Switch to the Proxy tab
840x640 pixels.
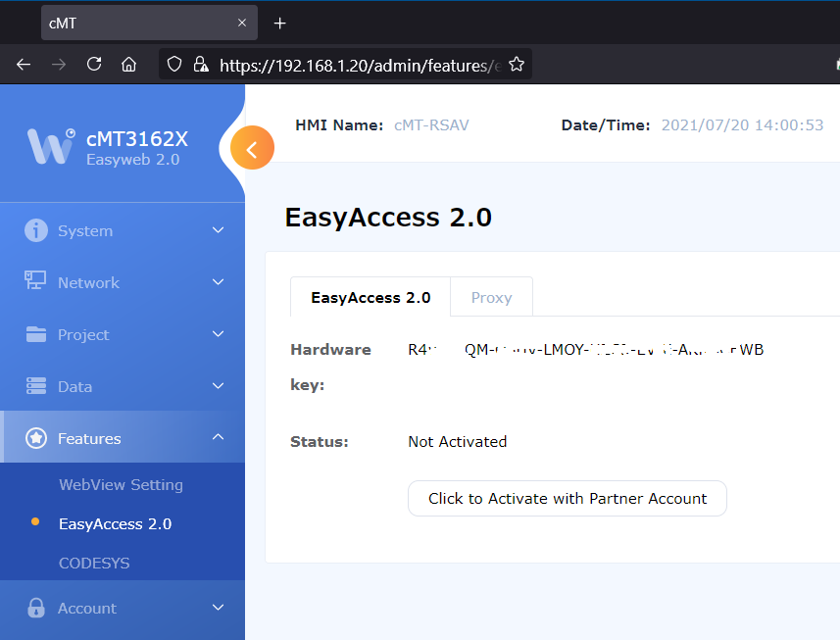[x=491, y=298]
